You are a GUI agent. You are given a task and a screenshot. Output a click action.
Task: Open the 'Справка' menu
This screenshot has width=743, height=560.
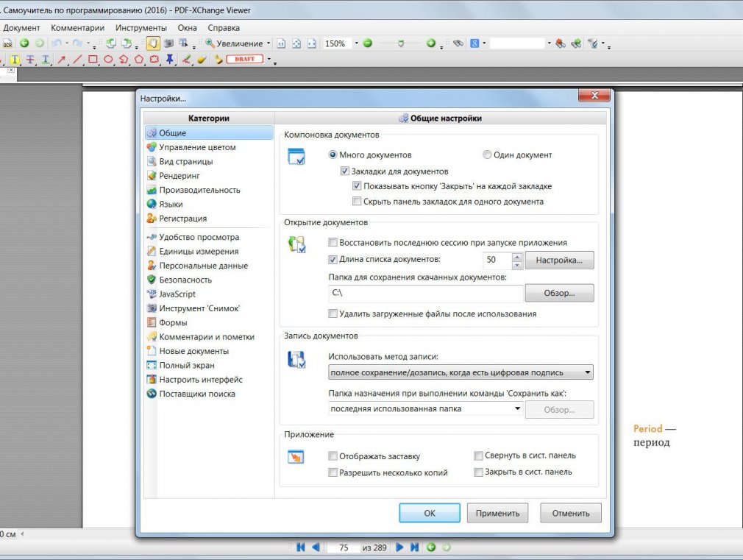pyautogui.click(x=224, y=28)
